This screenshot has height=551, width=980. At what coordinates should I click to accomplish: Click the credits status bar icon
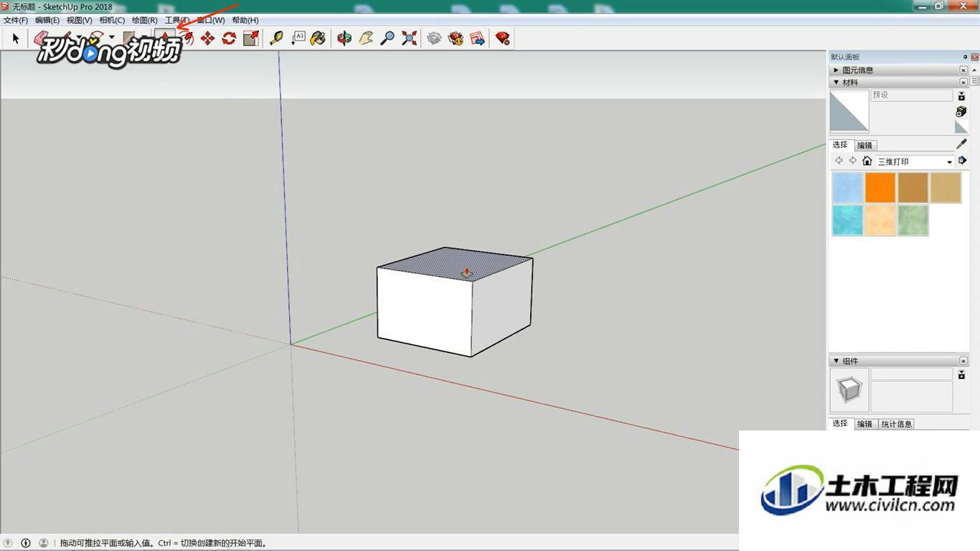26,543
